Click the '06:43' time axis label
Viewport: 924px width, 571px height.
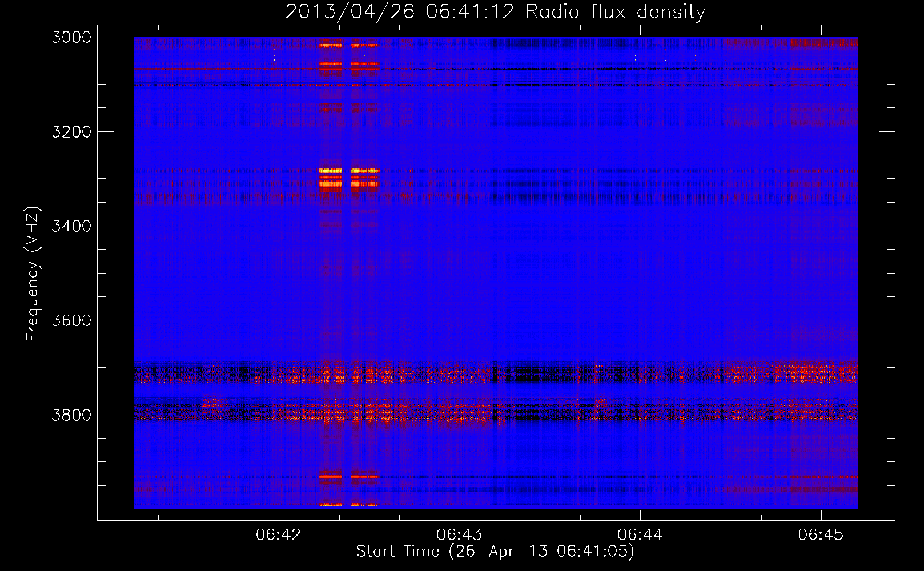coord(459,534)
